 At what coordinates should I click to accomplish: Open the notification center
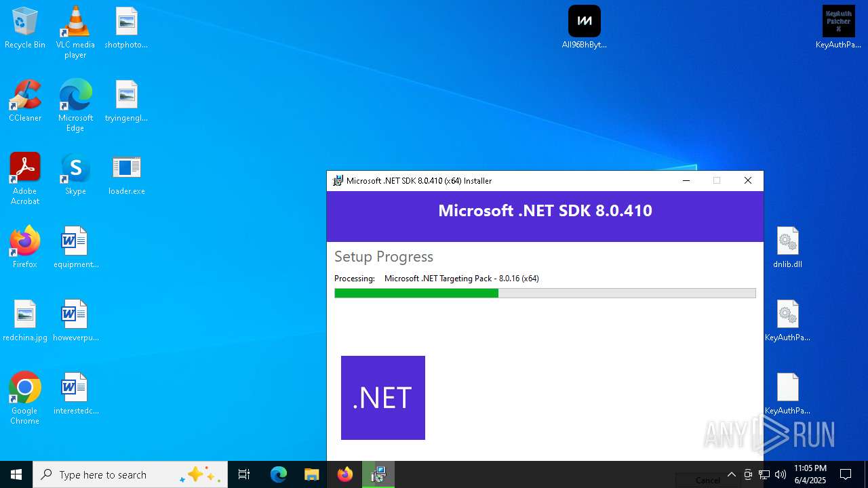(846, 474)
